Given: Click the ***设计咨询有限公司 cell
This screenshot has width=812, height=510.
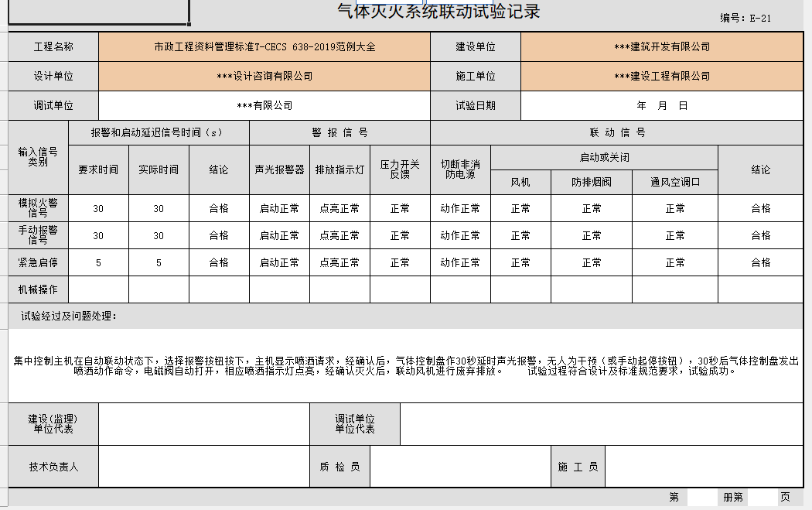Looking at the screenshot, I should tap(264, 77).
